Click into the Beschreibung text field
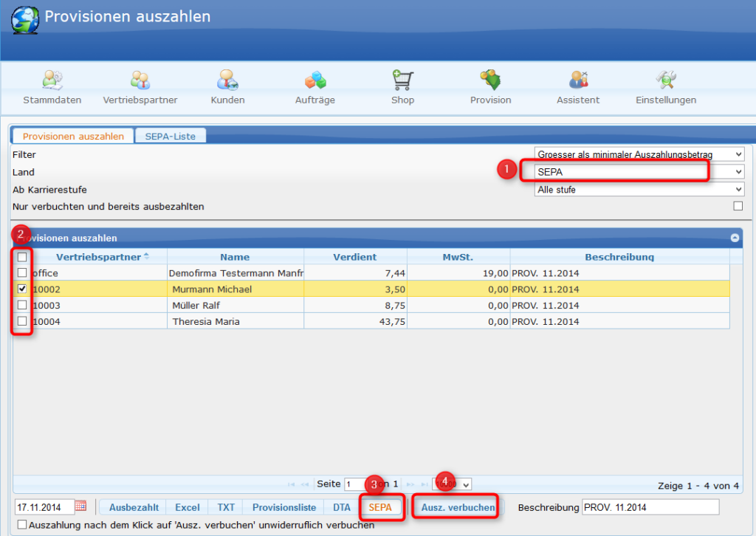This screenshot has width=756, height=536. click(x=650, y=507)
